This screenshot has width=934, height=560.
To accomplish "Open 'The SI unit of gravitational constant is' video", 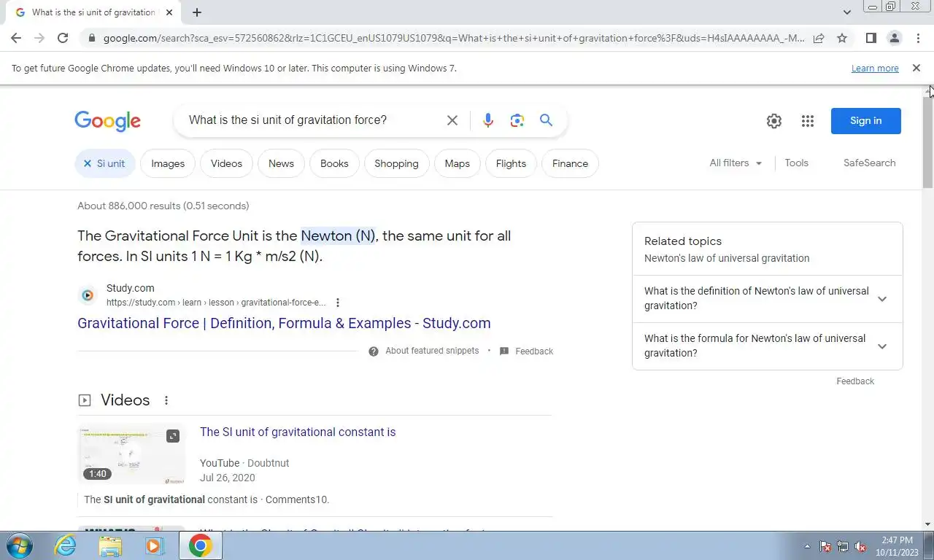I will point(298,432).
